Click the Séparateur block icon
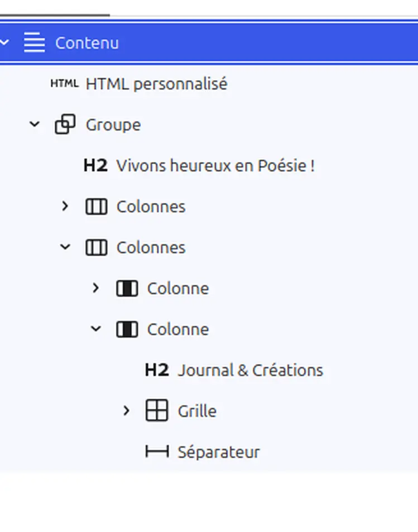 tap(157, 452)
